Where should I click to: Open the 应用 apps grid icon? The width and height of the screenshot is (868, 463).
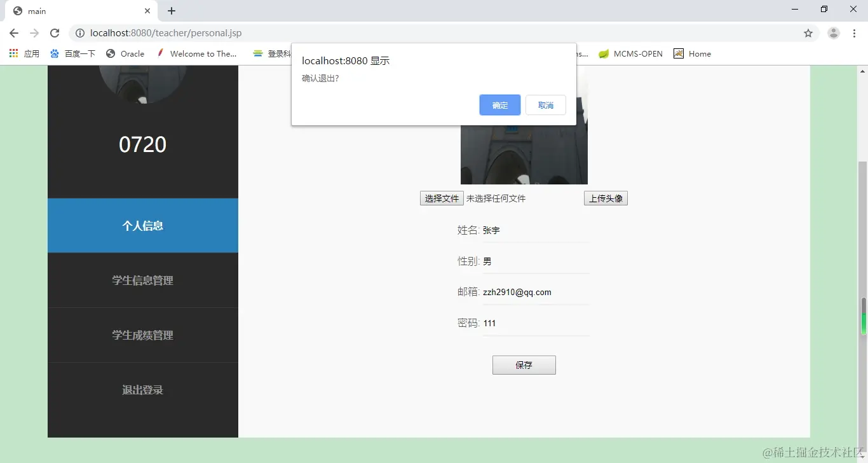point(13,53)
